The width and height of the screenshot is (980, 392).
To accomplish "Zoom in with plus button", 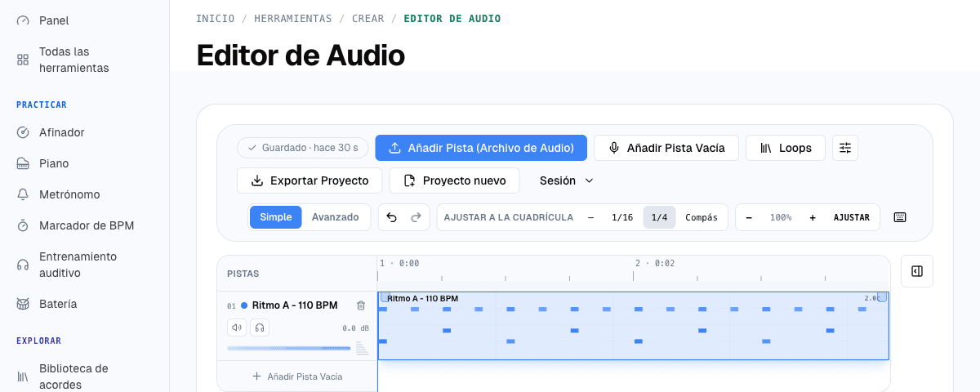I will pos(813,217).
